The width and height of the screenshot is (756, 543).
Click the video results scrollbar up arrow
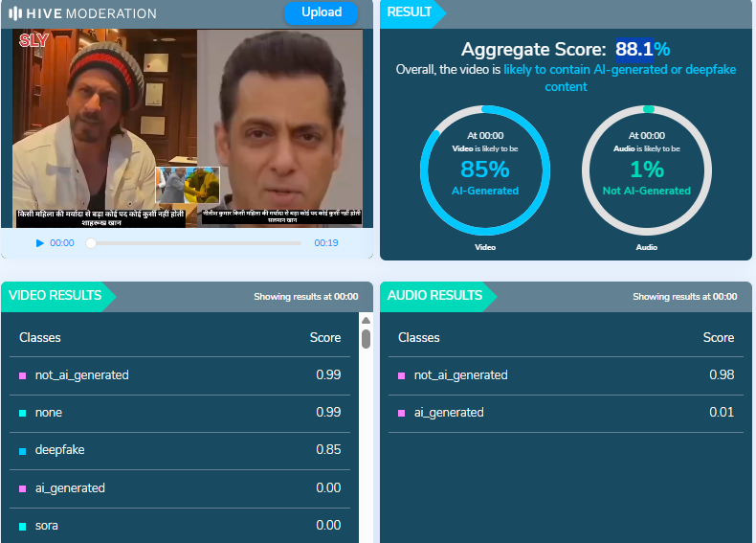pos(366,320)
